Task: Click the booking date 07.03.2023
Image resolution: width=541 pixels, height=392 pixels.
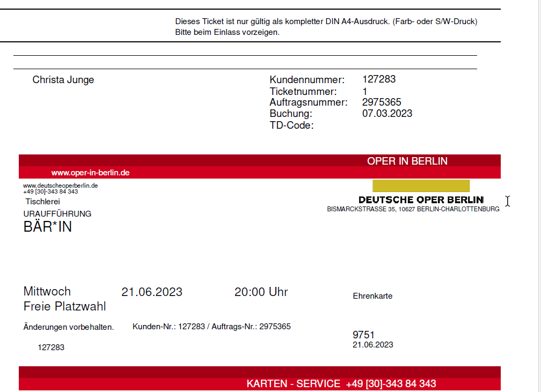Action: (387, 114)
